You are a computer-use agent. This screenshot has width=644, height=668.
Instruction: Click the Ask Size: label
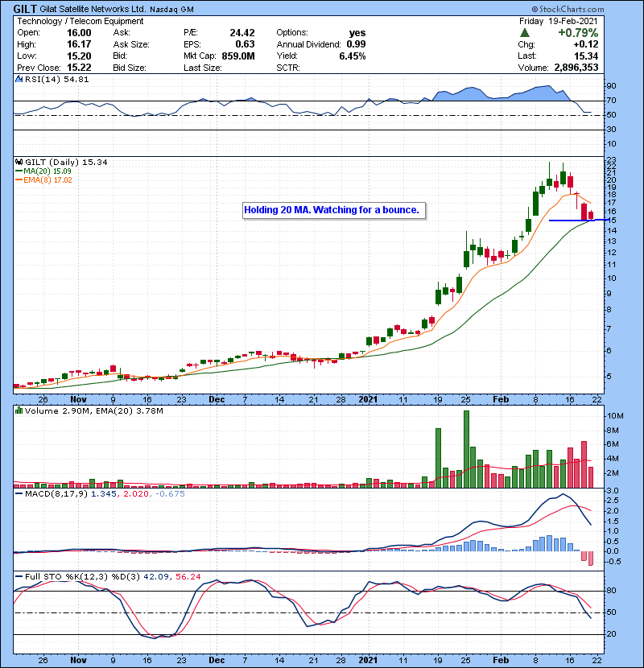point(131,44)
